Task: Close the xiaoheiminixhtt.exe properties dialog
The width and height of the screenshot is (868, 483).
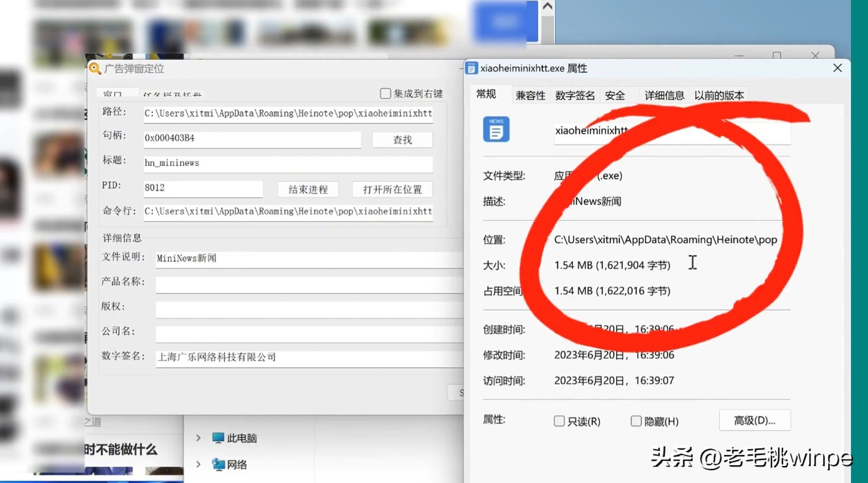Action: click(837, 68)
